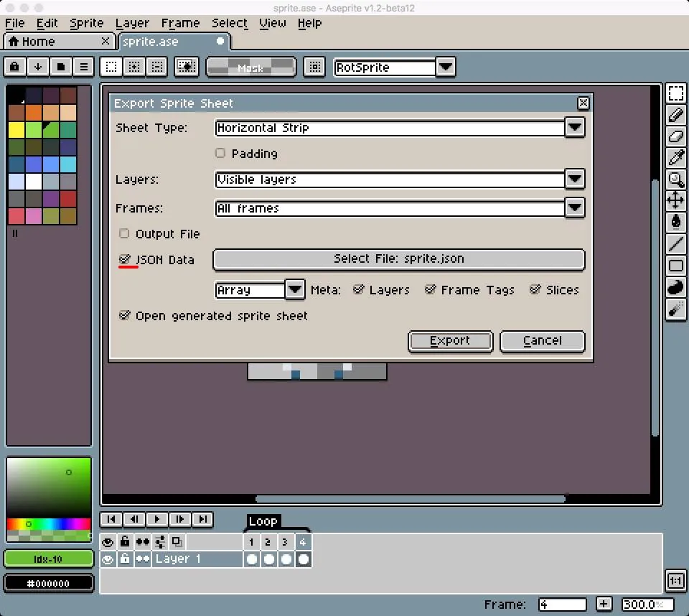689x616 pixels.
Task: Click the Frame number input field
Action: (562, 605)
